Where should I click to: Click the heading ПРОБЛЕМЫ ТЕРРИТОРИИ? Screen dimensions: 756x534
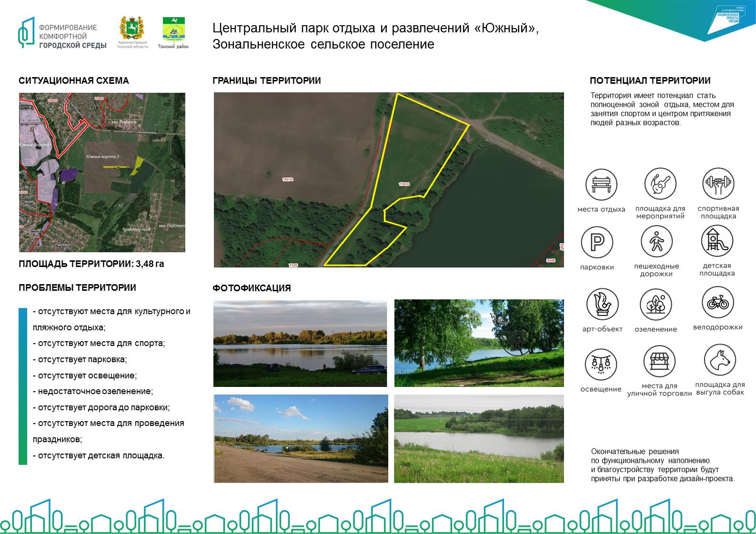77,288
